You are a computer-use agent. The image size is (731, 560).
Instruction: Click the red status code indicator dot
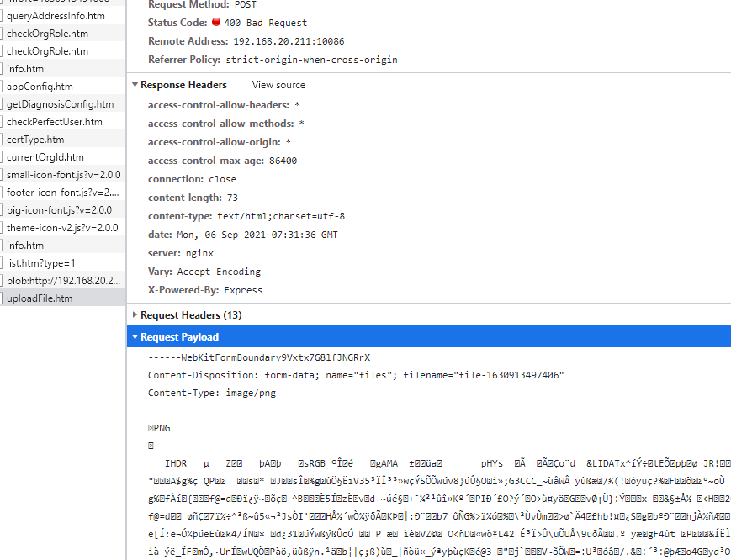(216, 22)
